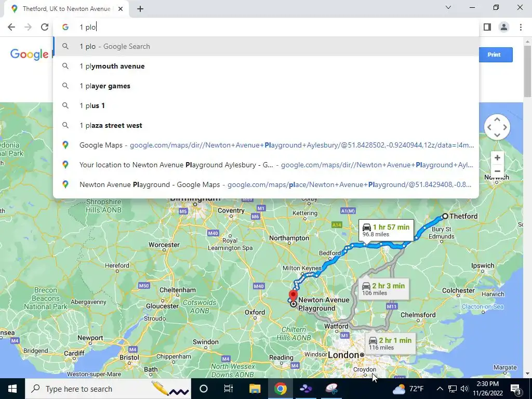This screenshot has height=399, width=532.
Task: Click the London city label
Action: (x=343, y=355)
